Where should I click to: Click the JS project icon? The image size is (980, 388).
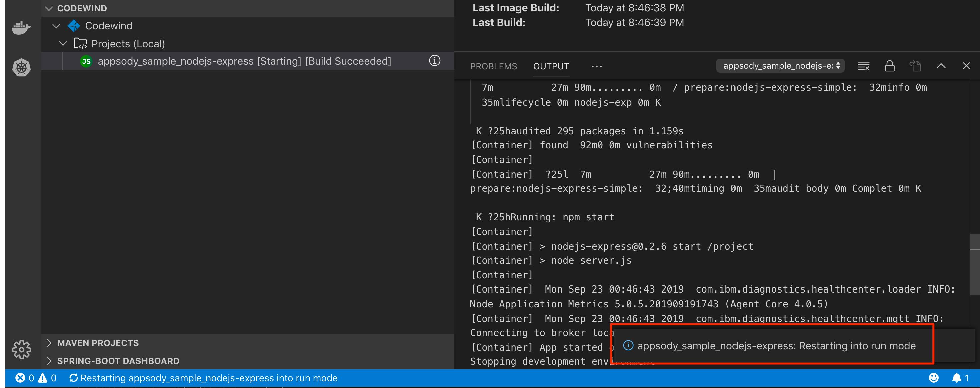(86, 61)
